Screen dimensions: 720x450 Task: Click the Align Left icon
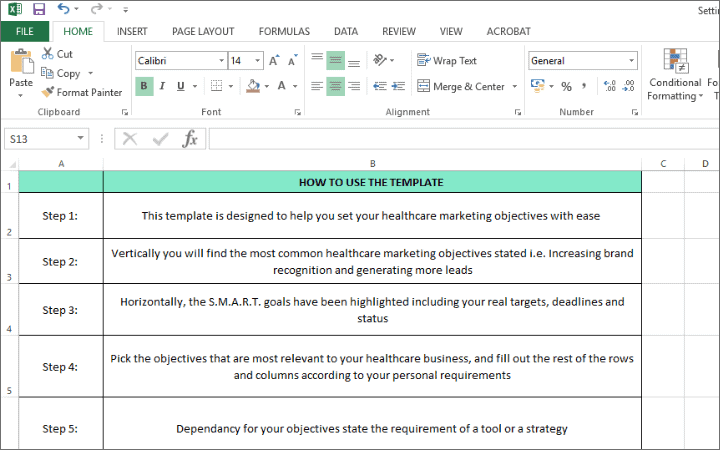point(317,87)
